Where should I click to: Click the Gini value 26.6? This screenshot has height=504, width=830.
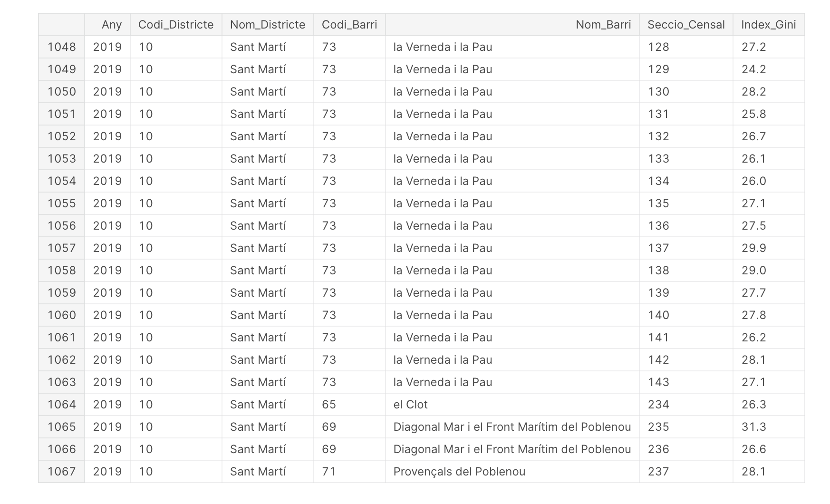click(754, 449)
